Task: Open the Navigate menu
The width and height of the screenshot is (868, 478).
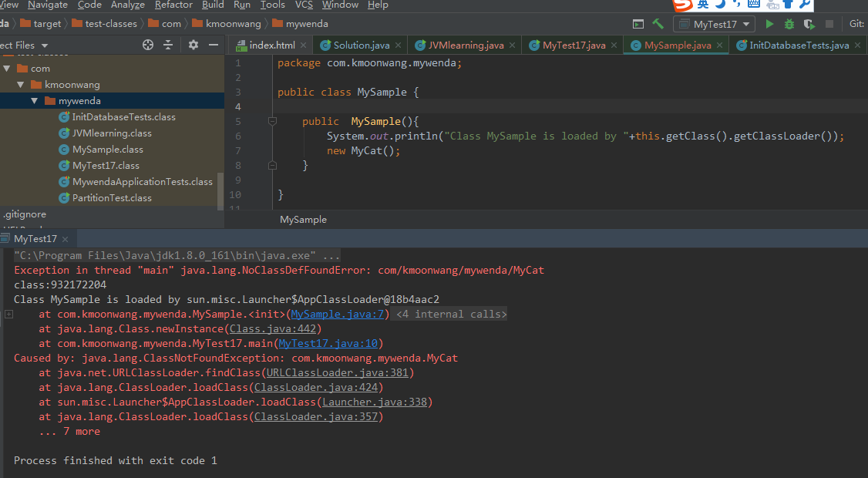Action: click(48, 5)
